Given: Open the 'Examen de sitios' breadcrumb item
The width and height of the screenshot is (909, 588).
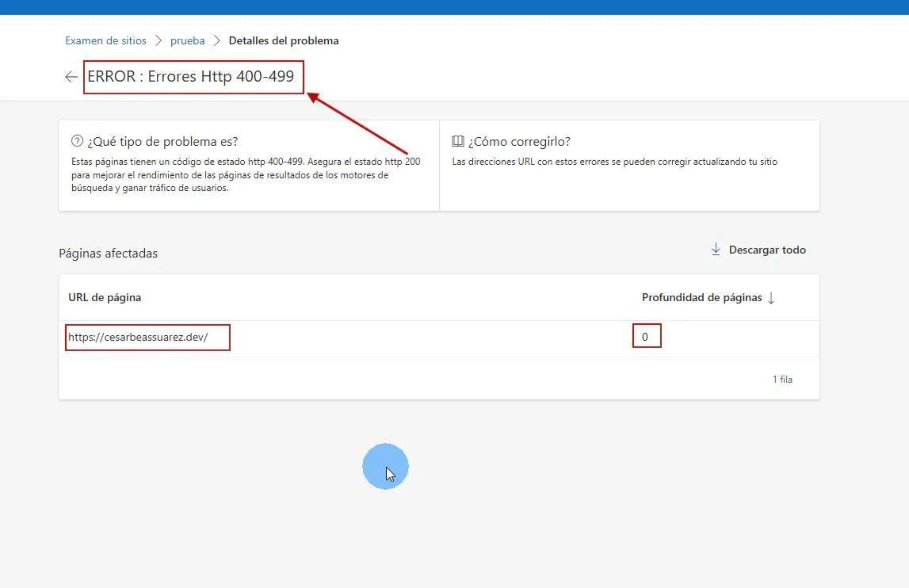Looking at the screenshot, I should point(105,40).
